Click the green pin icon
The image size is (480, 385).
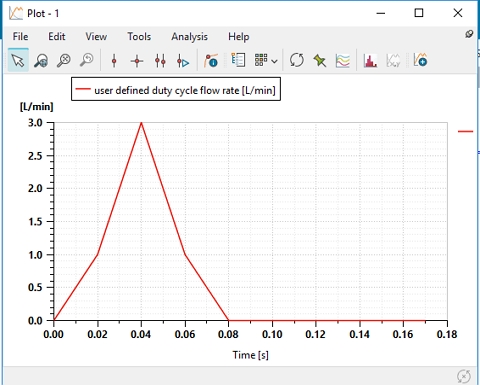(320, 61)
